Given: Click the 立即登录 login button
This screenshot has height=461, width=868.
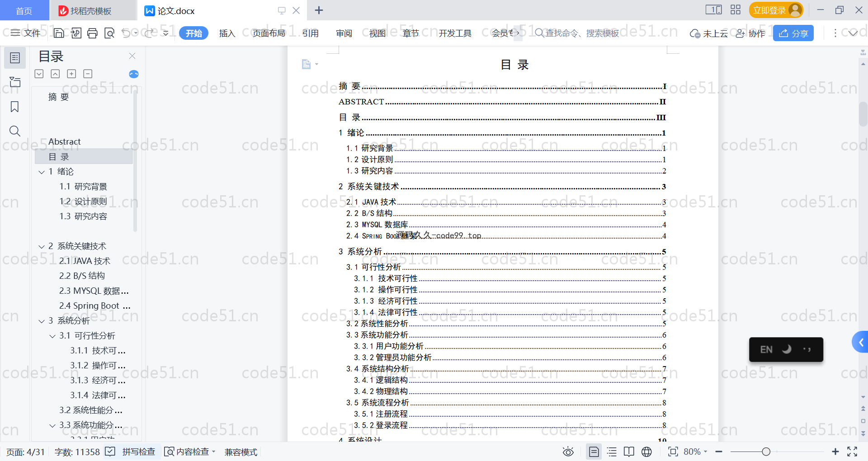Looking at the screenshot, I should pos(776,10).
